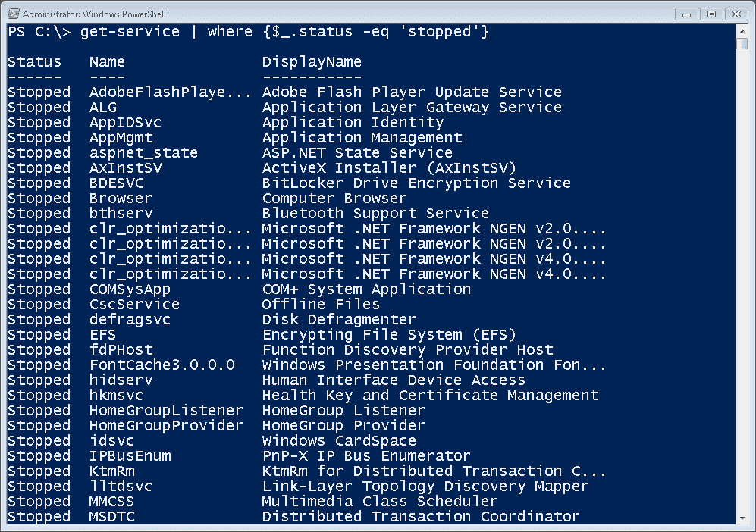
Task: Click the Status column header text
Action: (x=33, y=61)
